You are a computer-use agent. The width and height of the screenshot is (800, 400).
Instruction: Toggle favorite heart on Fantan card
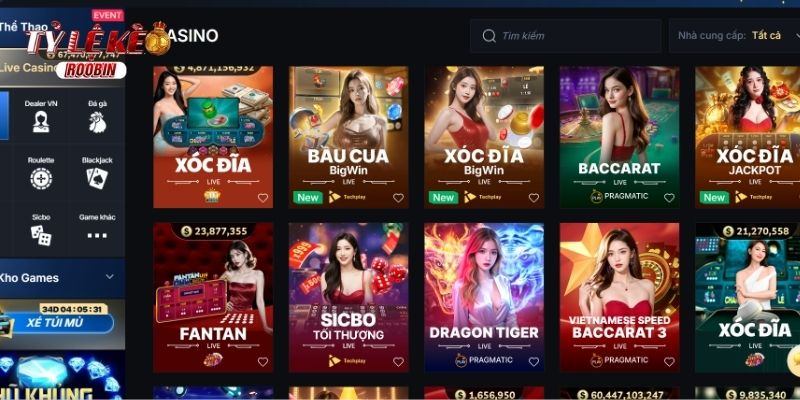point(262,361)
